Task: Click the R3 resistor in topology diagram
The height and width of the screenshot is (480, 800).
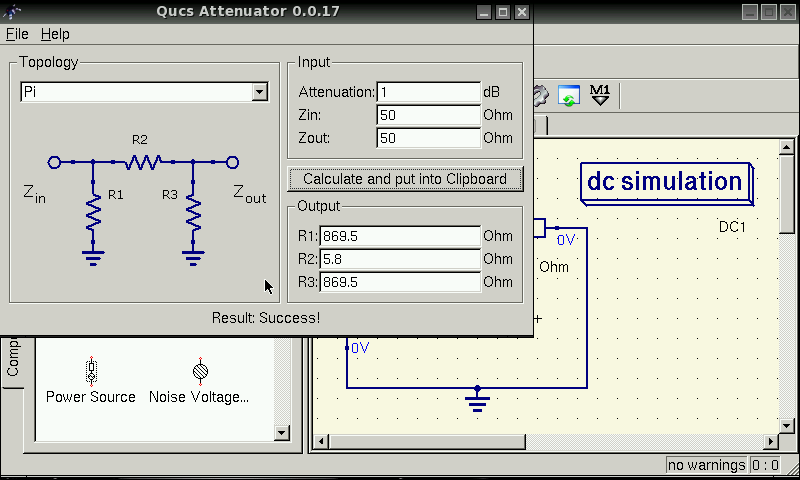Action: pos(193,213)
